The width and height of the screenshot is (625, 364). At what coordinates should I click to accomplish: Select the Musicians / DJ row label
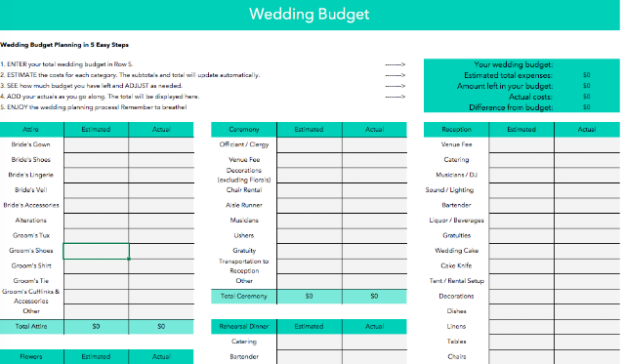click(456, 175)
